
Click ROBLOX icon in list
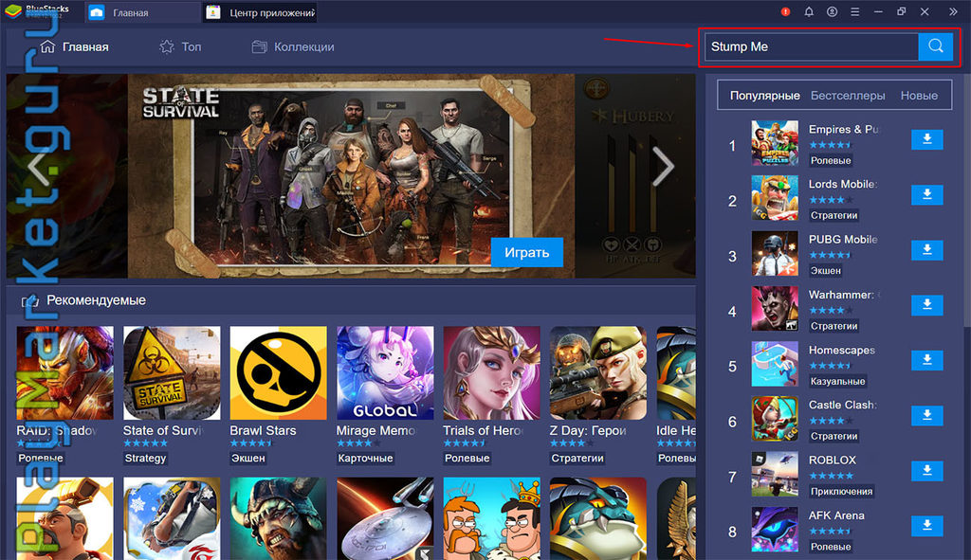[x=775, y=474]
